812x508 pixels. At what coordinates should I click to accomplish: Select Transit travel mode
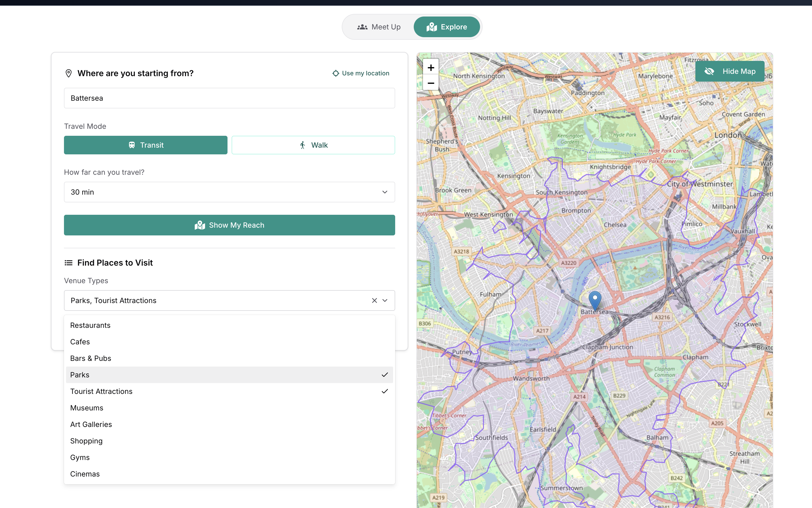pos(145,145)
